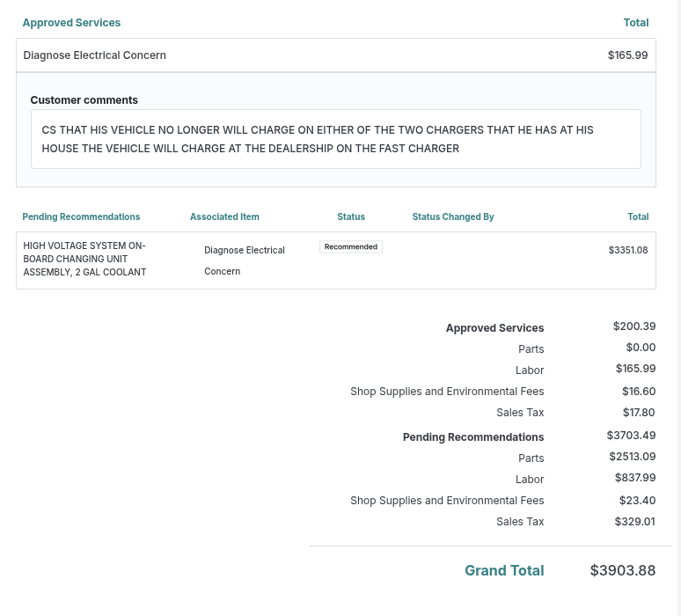Viewport: 681px width, 616px height.
Task: Sort by Pending Recommendations column header
Action: (81, 216)
